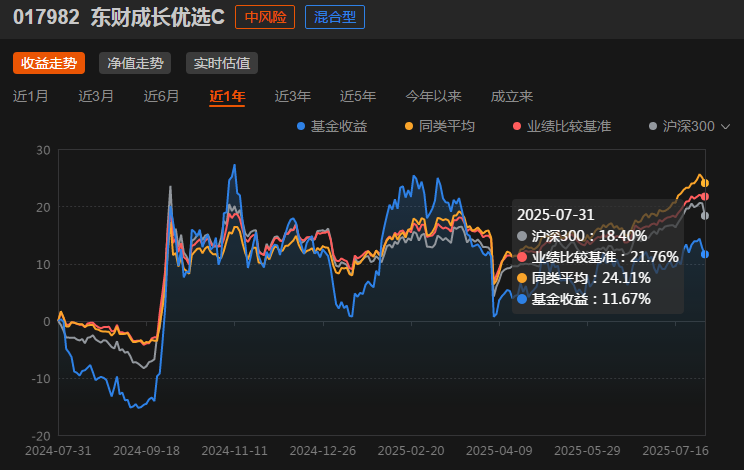Click the gray 沪深300 end point marker
Screen dimensions: 744x470
(x=705, y=216)
